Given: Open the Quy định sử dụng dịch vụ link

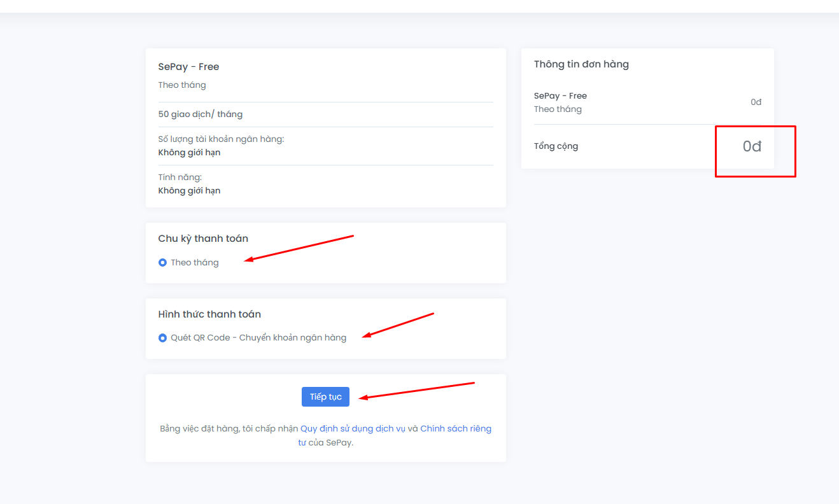Looking at the screenshot, I should click(353, 428).
